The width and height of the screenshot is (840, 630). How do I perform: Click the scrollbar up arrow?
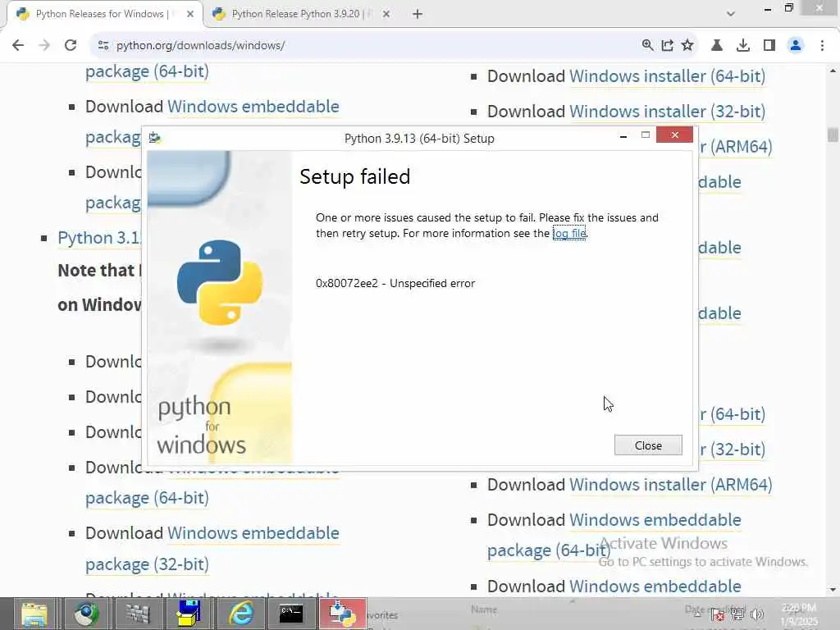point(833,71)
